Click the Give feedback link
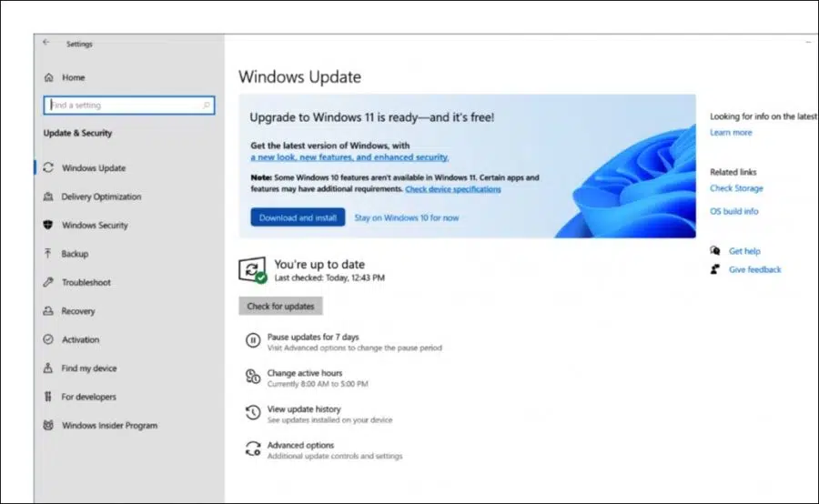Image resolution: width=819 pixels, height=504 pixels. (x=754, y=269)
